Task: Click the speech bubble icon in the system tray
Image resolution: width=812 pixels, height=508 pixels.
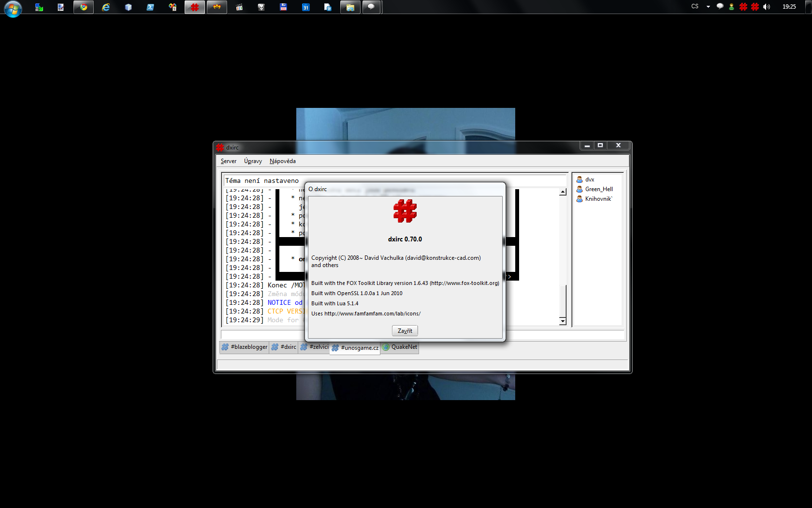Action: point(720,7)
